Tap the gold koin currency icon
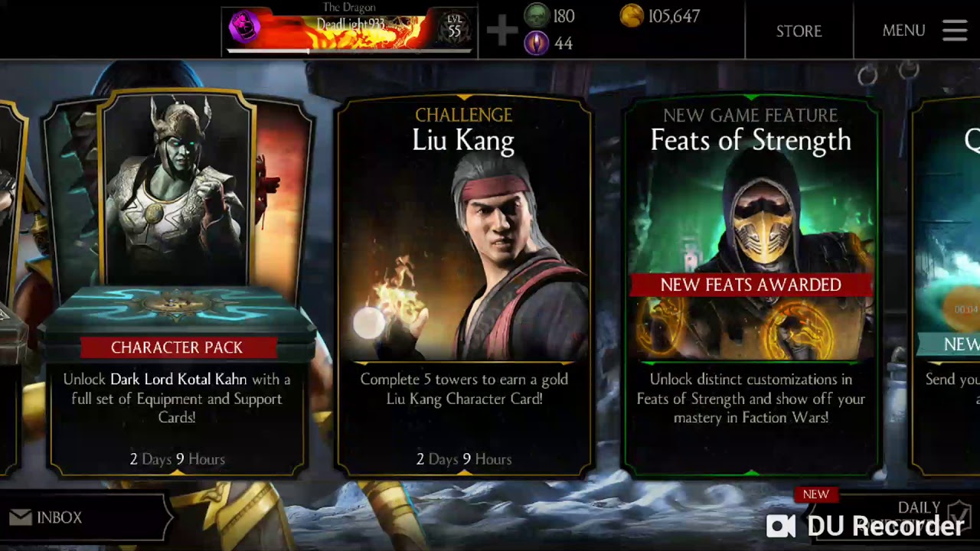Viewport: 980px width, 551px height. [x=632, y=16]
